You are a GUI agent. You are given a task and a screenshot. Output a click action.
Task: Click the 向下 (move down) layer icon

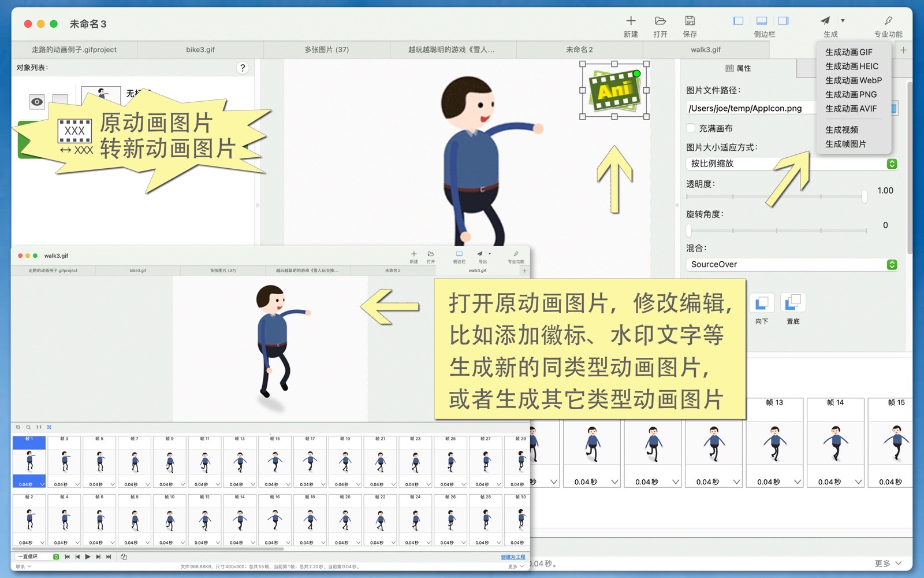pyautogui.click(x=762, y=303)
